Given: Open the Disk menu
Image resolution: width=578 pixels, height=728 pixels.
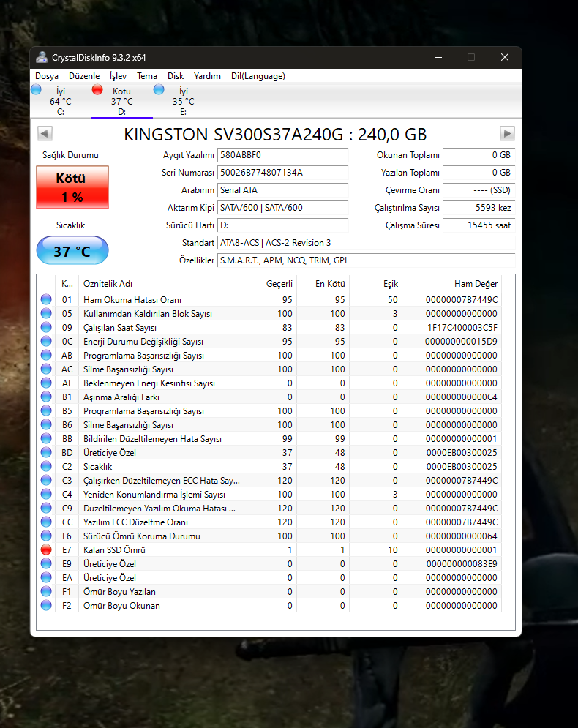Looking at the screenshot, I should click(x=176, y=76).
